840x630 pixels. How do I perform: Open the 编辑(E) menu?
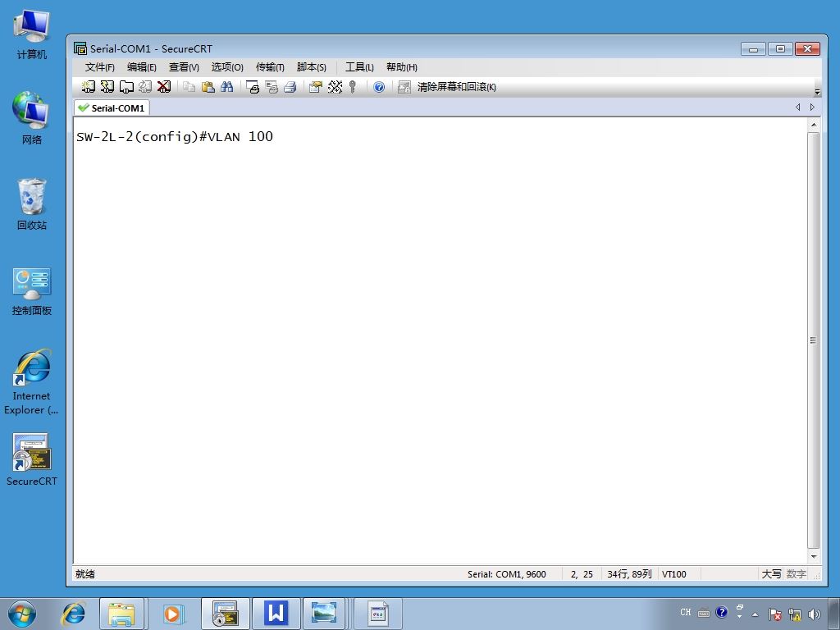pyautogui.click(x=141, y=67)
